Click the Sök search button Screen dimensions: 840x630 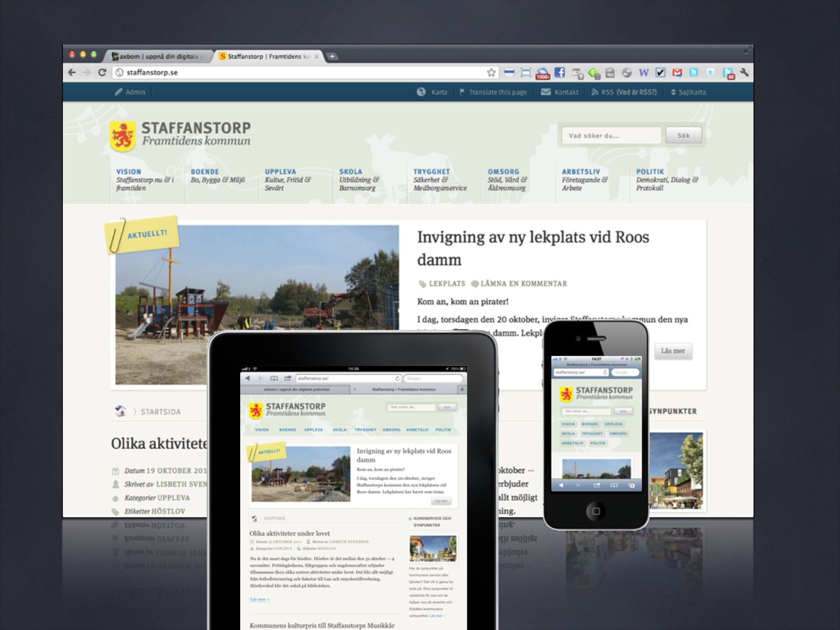click(683, 135)
